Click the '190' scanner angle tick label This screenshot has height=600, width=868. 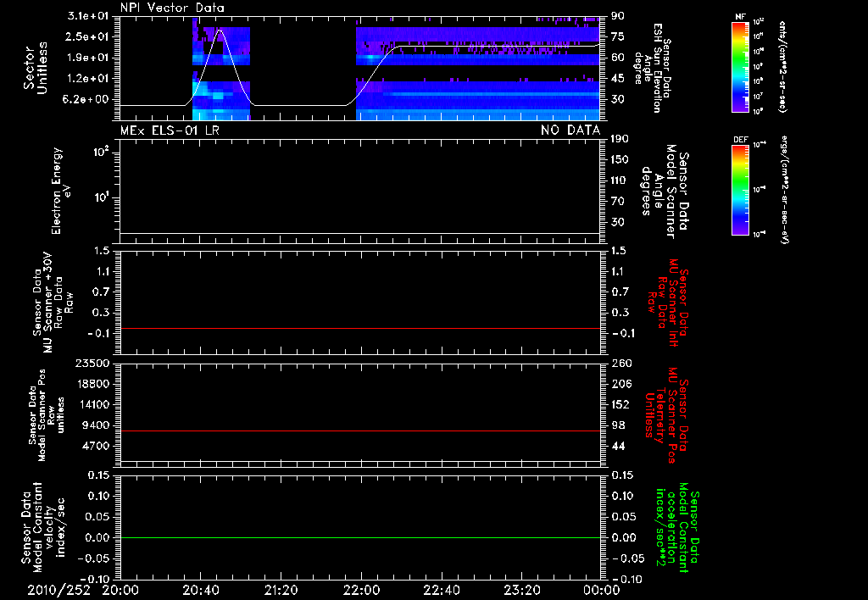tap(620, 138)
